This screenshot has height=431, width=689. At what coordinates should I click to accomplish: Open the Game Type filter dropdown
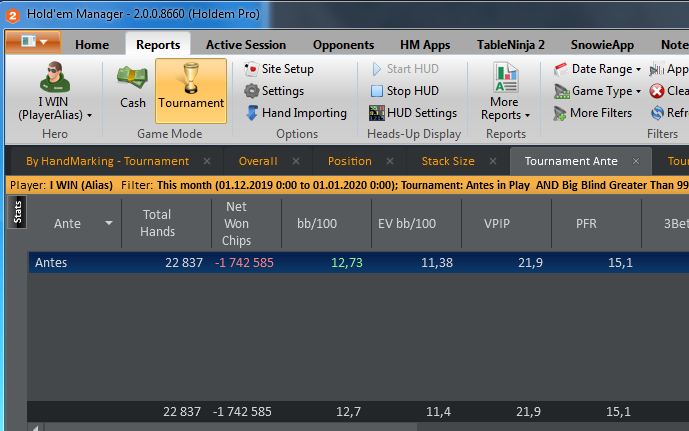597,91
